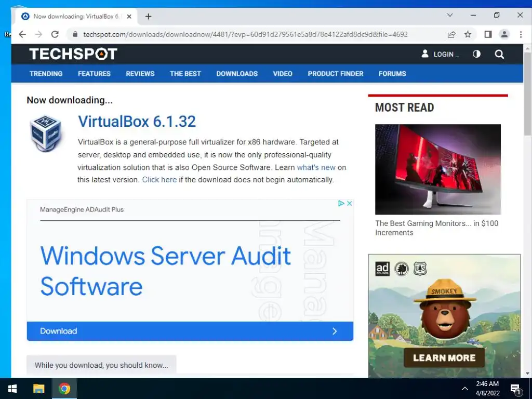View site info via the padlock icon
Viewport: 532px width, 399px height.
pyautogui.click(x=75, y=34)
